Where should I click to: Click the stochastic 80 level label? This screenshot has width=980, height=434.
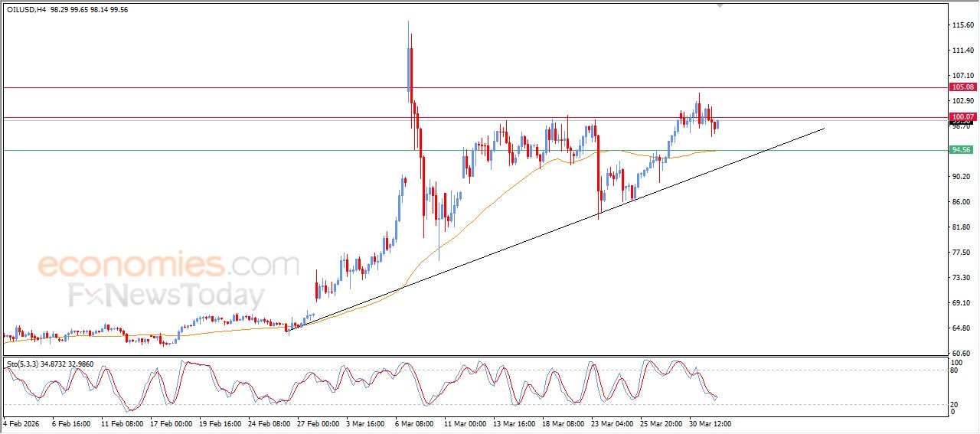click(954, 370)
